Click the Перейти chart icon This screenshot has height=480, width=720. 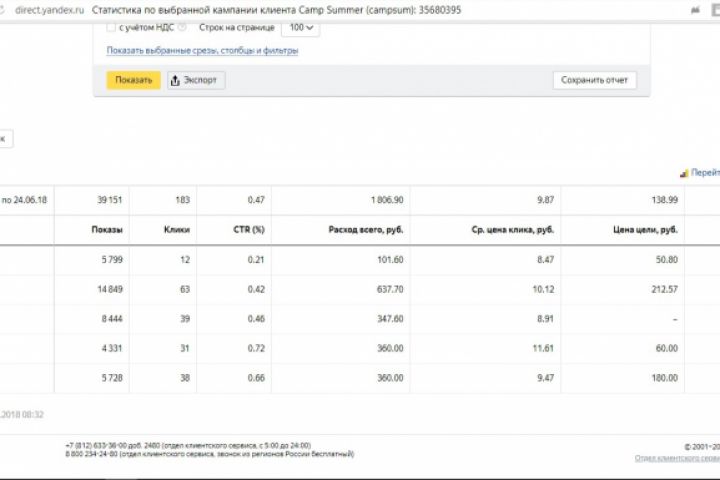[x=684, y=173]
